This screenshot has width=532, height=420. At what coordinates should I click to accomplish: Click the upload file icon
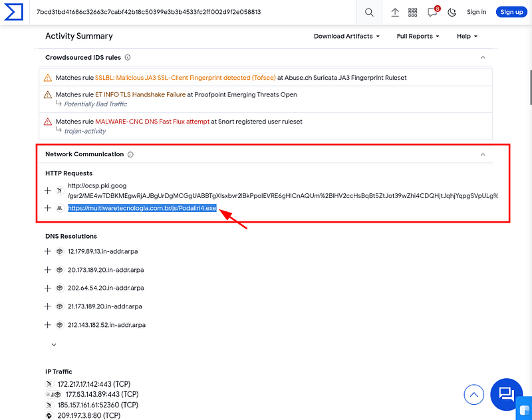point(395,13)
